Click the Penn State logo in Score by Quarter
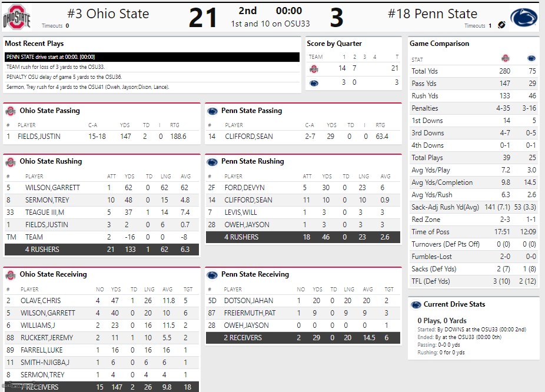545x392 pixels. (314, 83)
